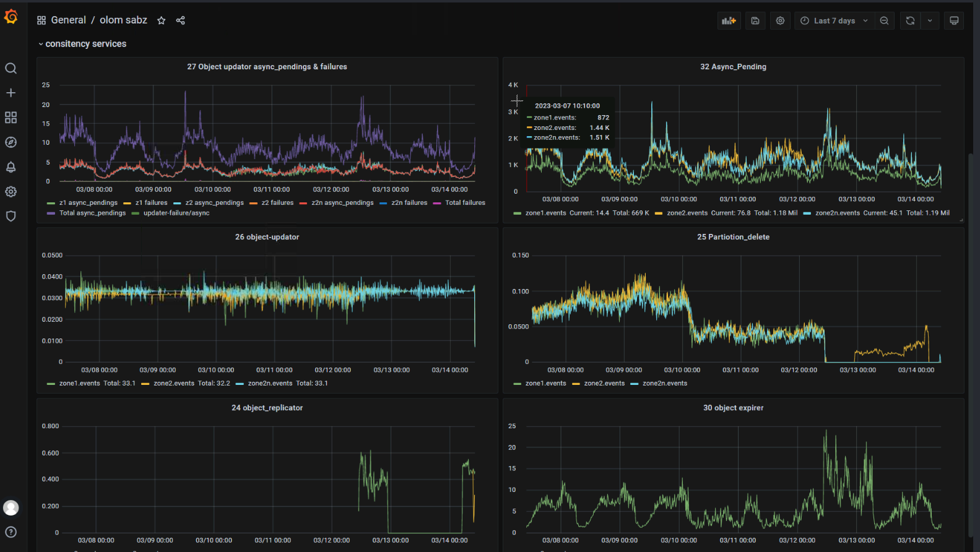Open the Server Admin shield icon

tap(11, 216)
